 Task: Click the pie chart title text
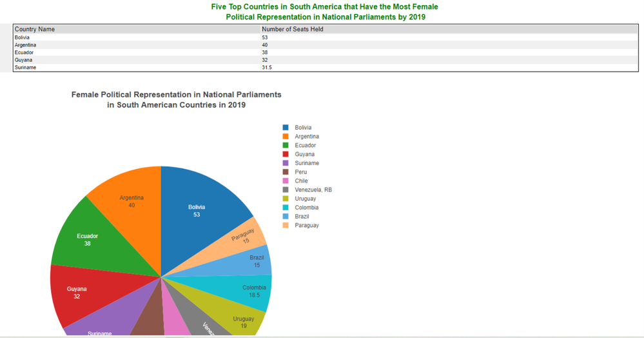(176, 99)
